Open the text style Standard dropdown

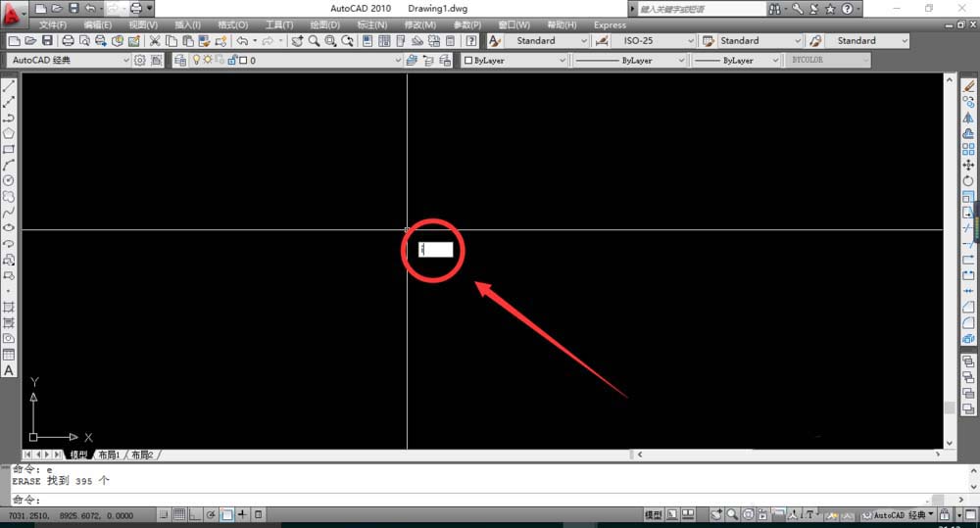point(584,40)
